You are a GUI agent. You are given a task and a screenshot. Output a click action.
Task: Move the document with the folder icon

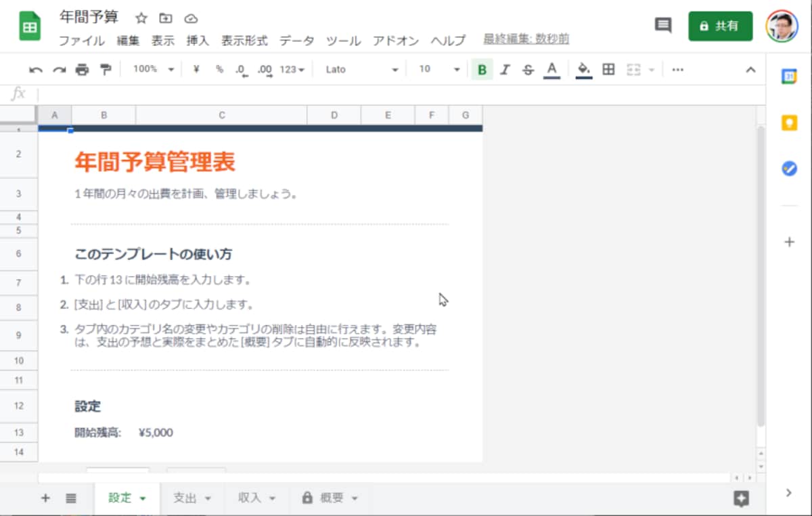coord(166,18)
